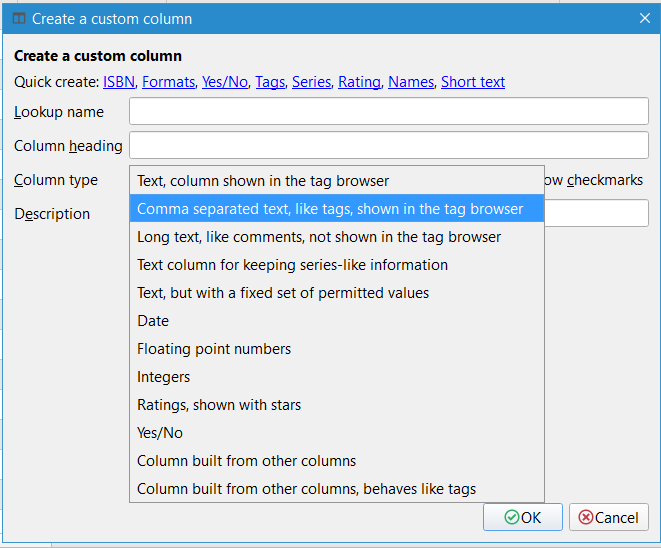Pick 'Long text, like comments' column type

click(319, 237)
